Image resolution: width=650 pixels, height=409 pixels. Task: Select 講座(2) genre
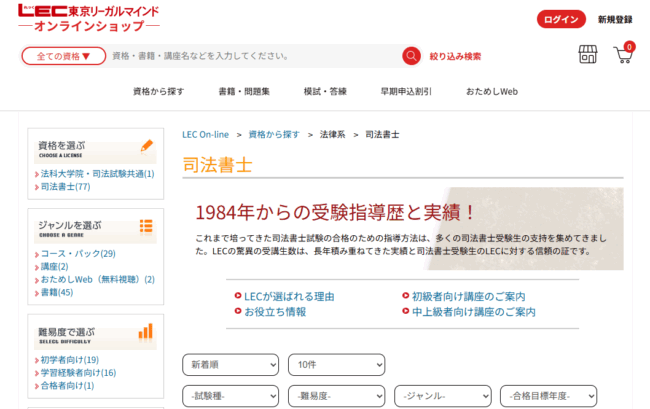54,266
